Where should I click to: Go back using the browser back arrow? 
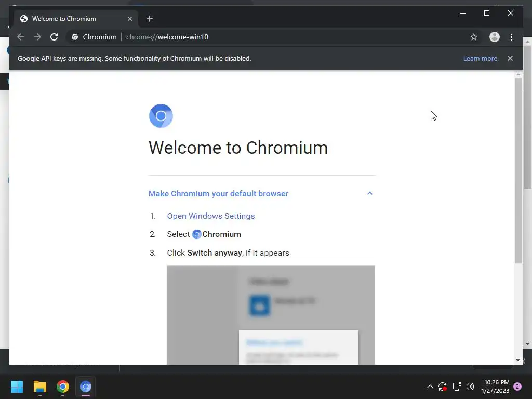pyautogui.click(x=21, y=37)
